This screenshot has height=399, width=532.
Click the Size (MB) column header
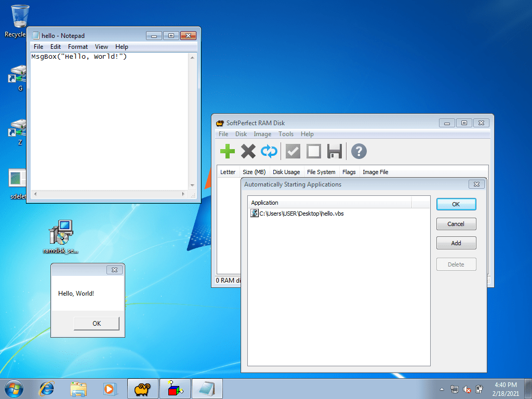[x=255, y=172]
